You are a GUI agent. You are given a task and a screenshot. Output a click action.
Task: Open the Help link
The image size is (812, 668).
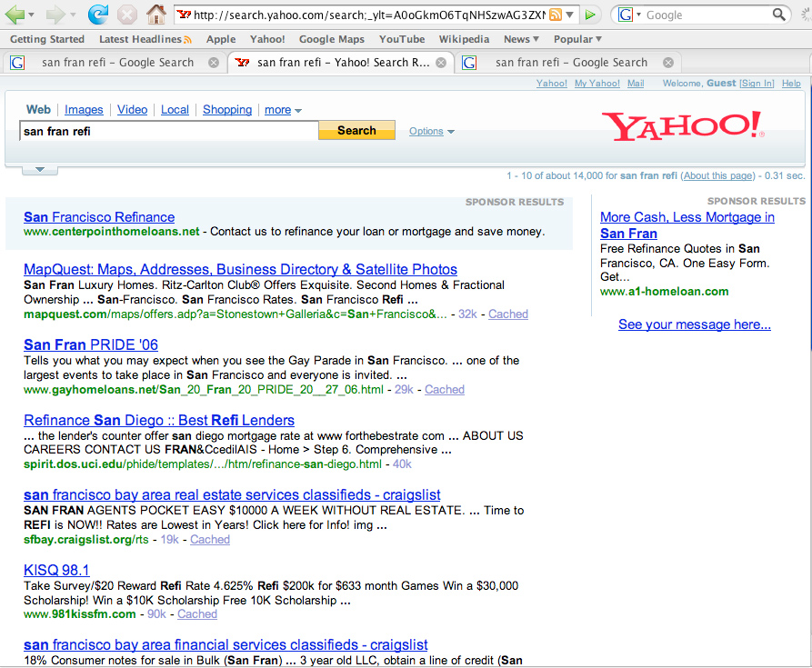[x=791, y=84]
